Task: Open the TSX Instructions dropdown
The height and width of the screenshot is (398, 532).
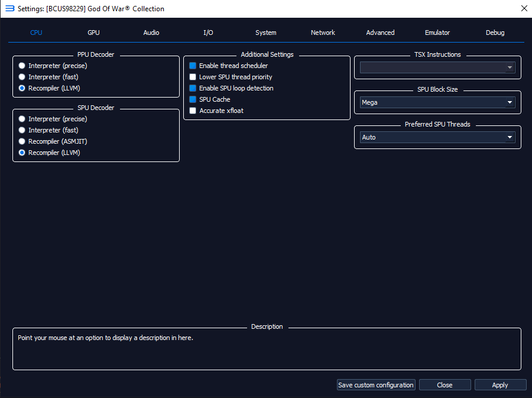Action: click(x=437, y=67)
